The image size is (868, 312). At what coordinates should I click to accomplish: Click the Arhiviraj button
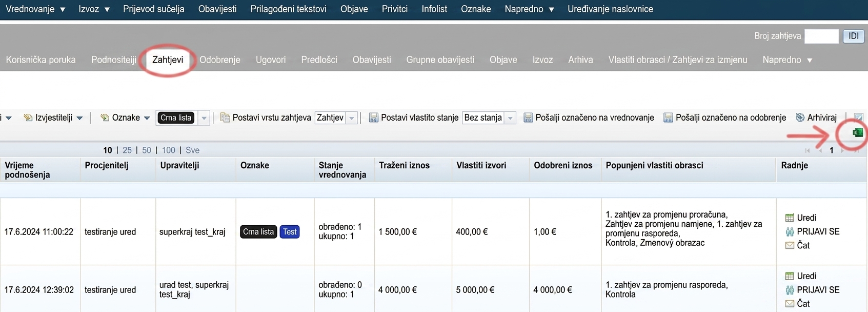(822, 118)
